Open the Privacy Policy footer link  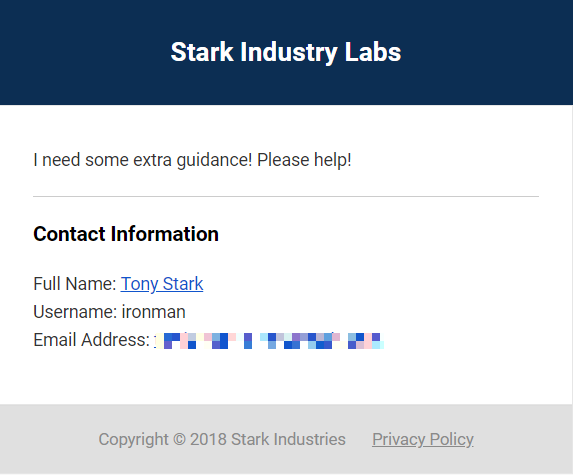[x=423, y=439]
